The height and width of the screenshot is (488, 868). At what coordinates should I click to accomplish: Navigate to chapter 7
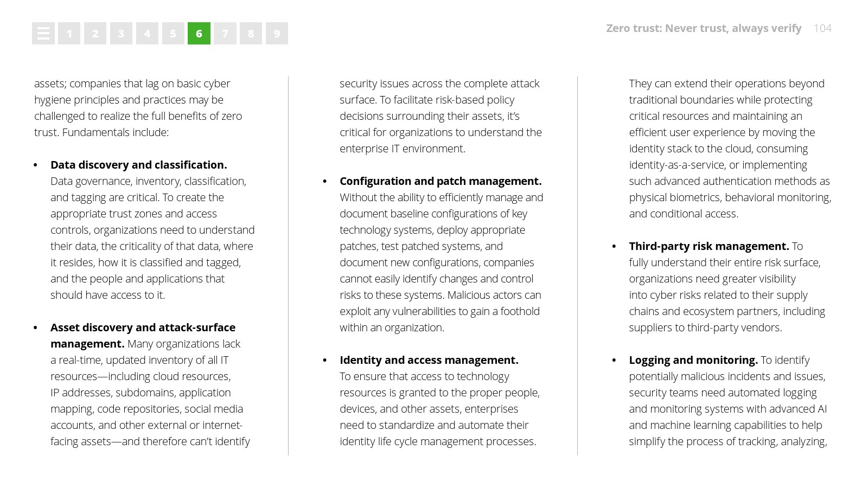tap(225, 34)
